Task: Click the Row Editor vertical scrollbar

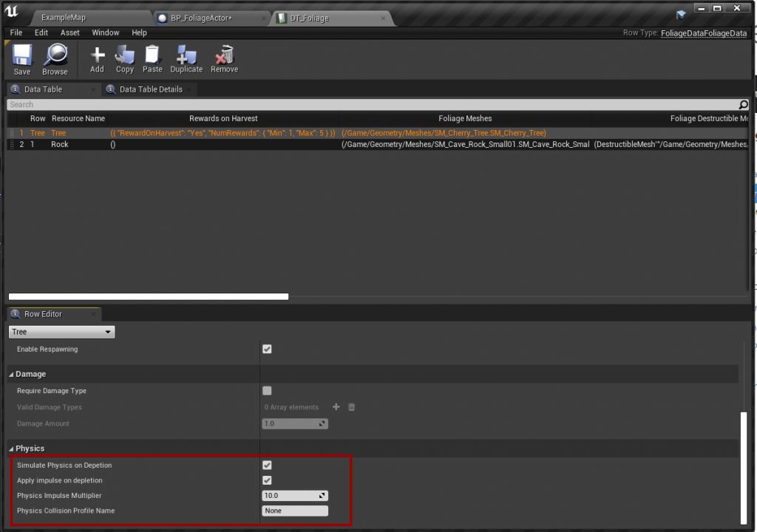Action: pyautogui.click(x=744, y=467)
